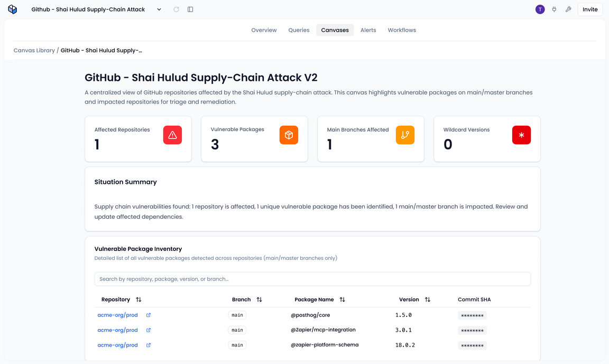Open the T user avatar menu
The image size is (609, 364).
point(540,9)
